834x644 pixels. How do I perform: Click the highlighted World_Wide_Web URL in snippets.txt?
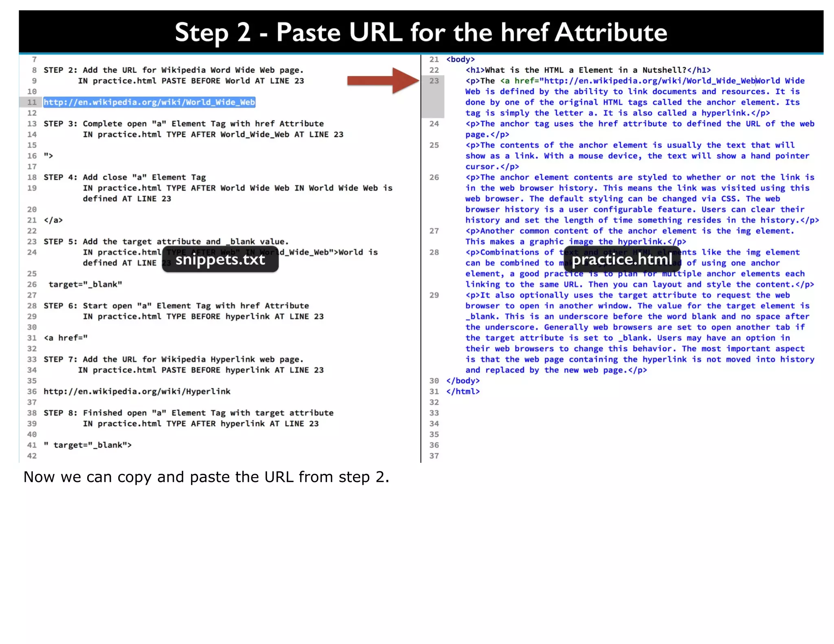pyautogui.click(x=149, y=102)
